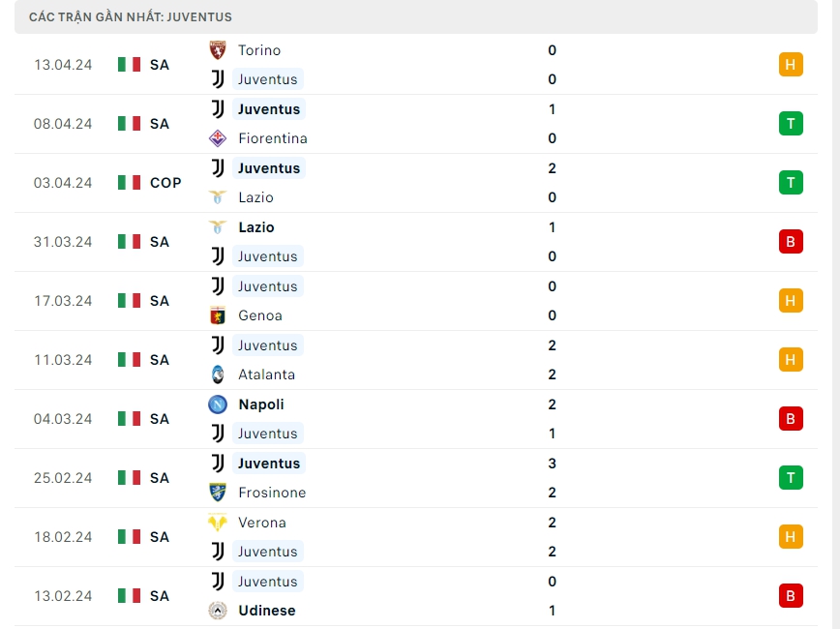Click the 17.03.24 match date

(63, 301)
